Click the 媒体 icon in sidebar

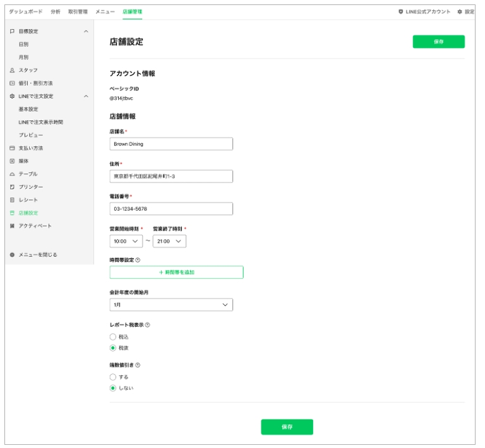tap(12, 161)
